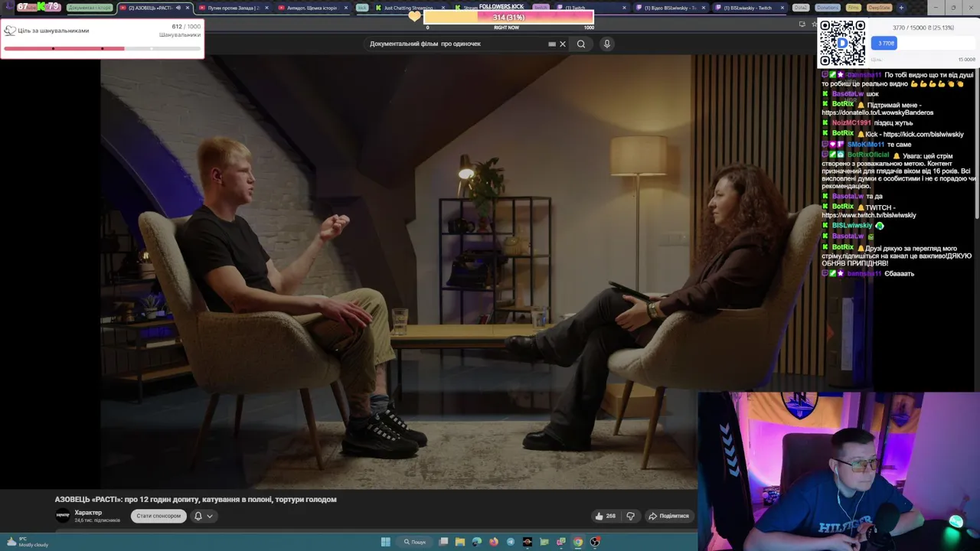Image resolution: width=980 pixels, height=551 pixels.
Task: Launch Microsoft Edge from taskbar
Action: [477, 542]
